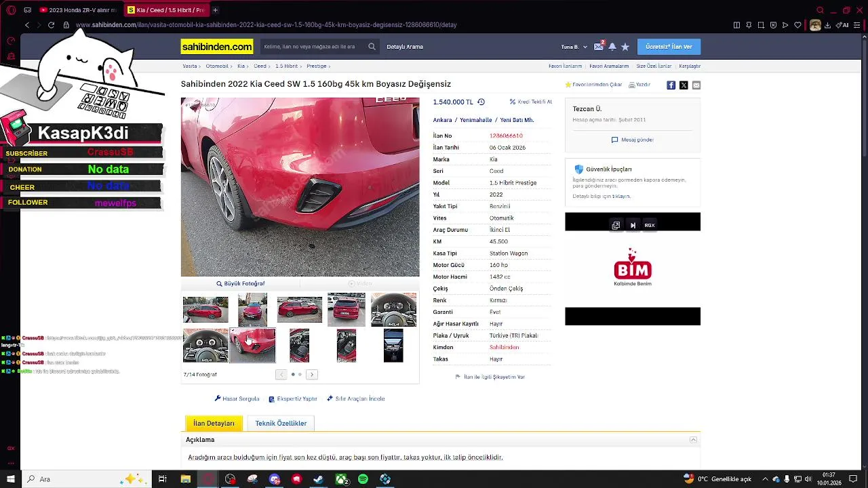The width and height of the screenshot is (868, 488).
Task: Expand Tuna B. account dropdown
Action: (x=574, y=47)
